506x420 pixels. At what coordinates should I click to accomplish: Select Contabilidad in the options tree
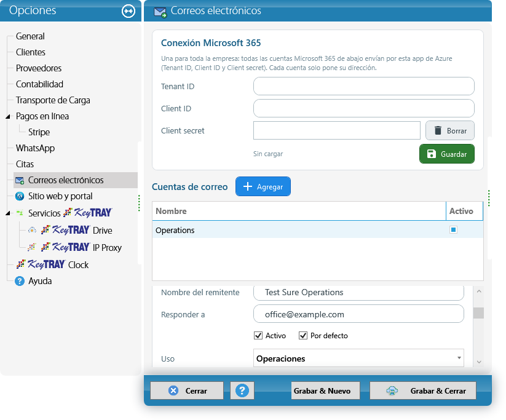(39, 84)
